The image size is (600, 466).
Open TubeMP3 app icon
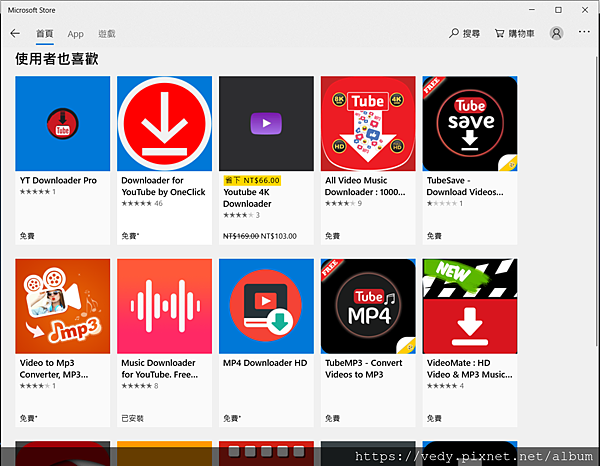click(368, 306)
